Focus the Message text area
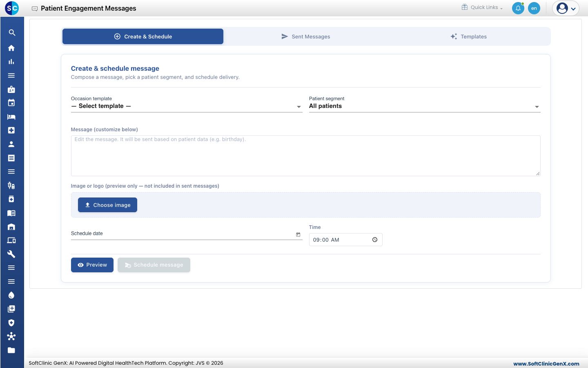 306,156
